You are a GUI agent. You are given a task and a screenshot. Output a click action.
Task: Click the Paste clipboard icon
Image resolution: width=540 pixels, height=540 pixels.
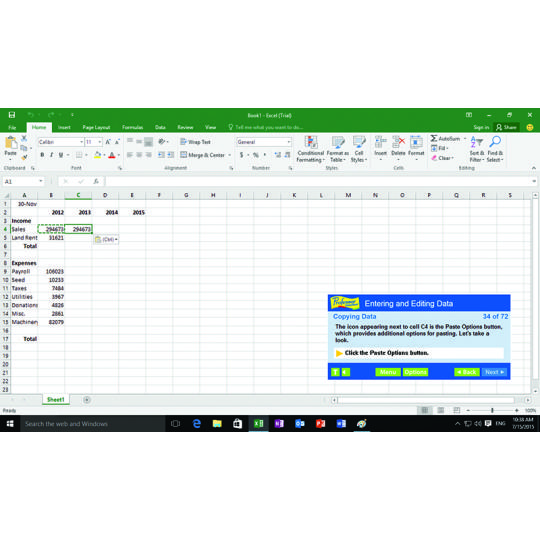click(x=11, y=143)
